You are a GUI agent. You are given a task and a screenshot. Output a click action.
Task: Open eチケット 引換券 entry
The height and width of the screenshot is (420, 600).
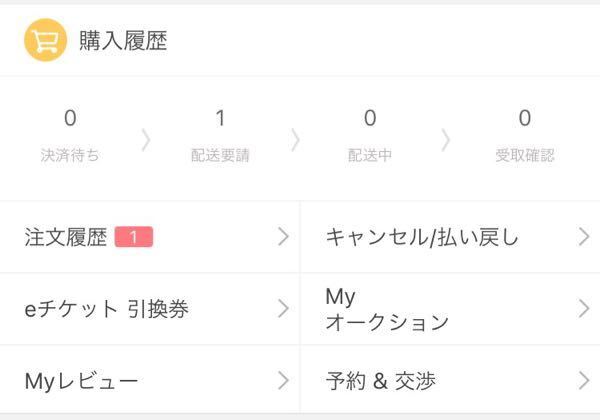(150, 309)
